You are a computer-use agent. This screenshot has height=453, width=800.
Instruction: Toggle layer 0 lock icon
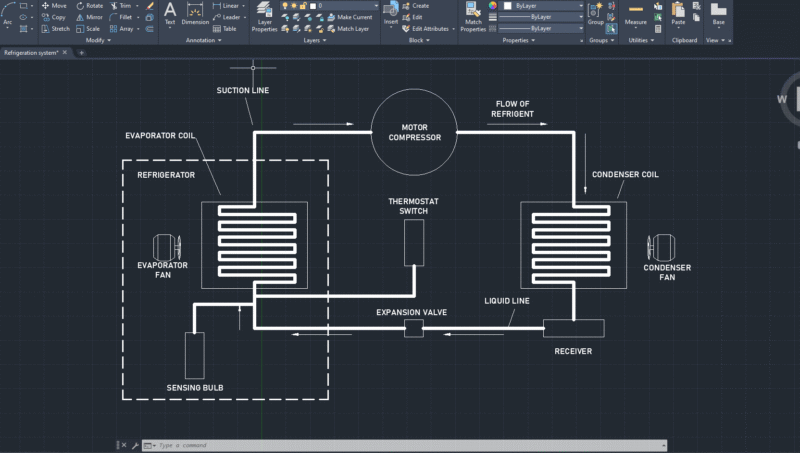click(303, 6)
